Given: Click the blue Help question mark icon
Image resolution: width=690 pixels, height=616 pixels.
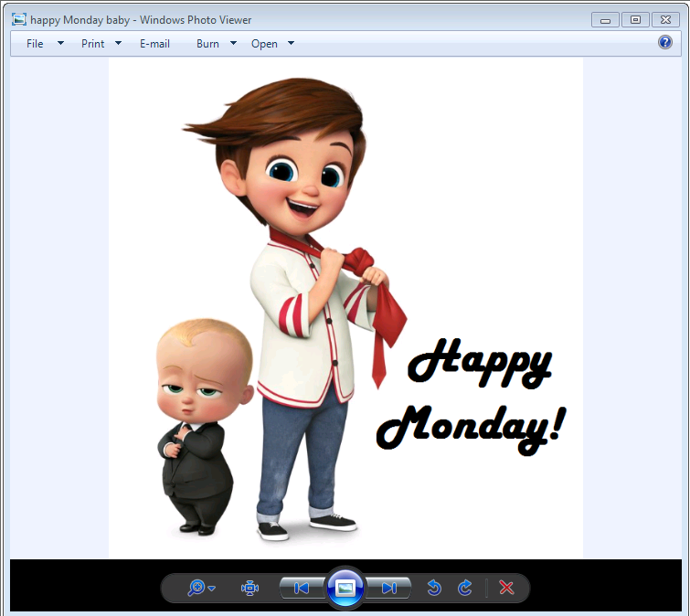Looking at the screenshot, I should pos(665,42).
